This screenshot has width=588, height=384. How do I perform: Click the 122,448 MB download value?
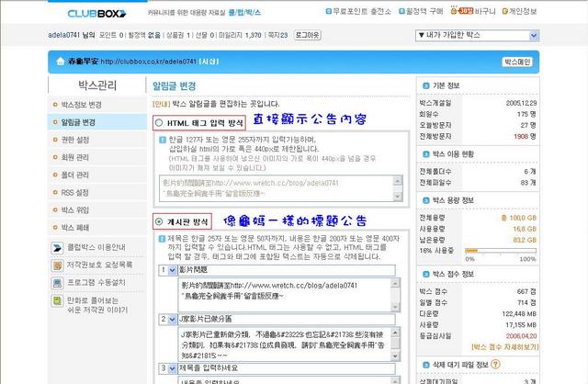point(519,314)
